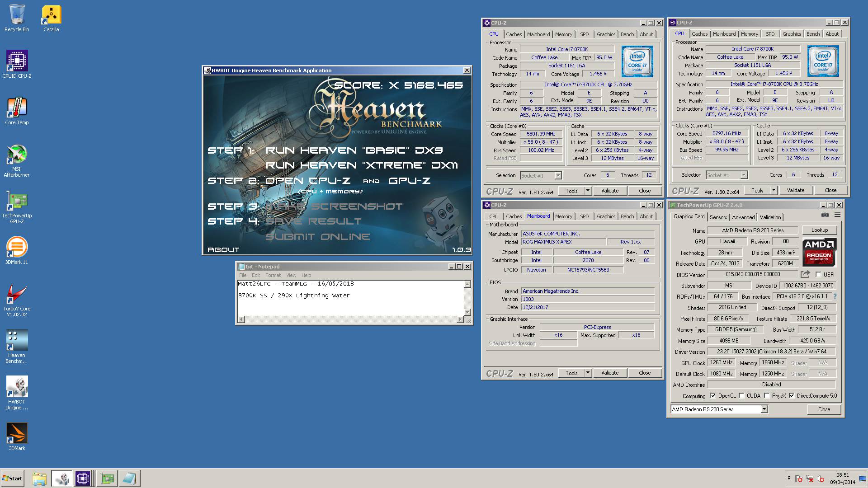This screenshot has height=488, width=868.
Task: Open Socket #1 selection in right CPU-Z
Action: 726,175
